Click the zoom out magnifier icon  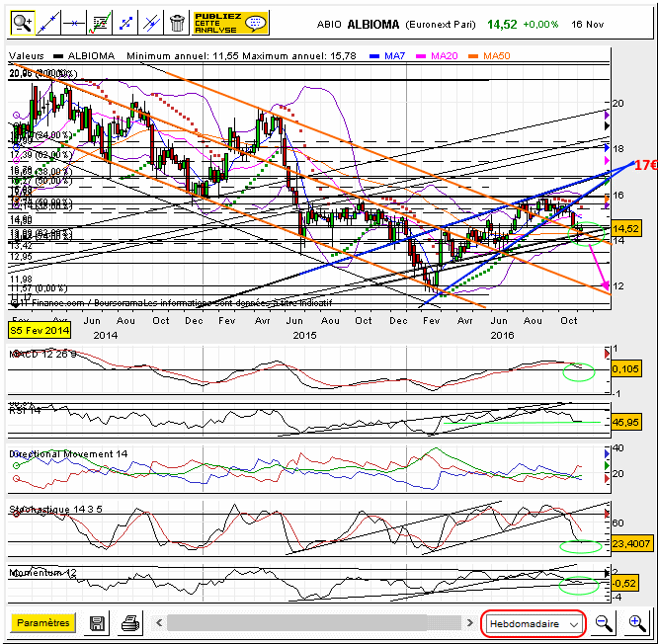click(604, 623)
